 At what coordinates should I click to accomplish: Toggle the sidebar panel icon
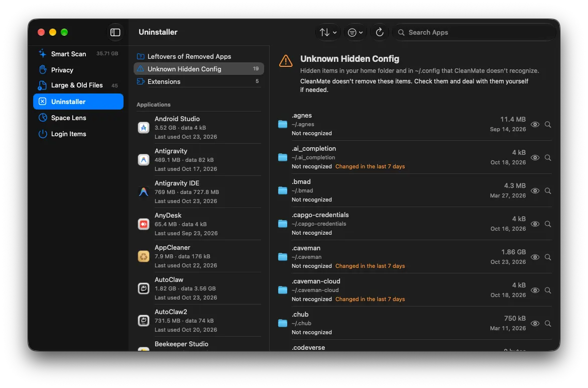(x=115, y=32)
